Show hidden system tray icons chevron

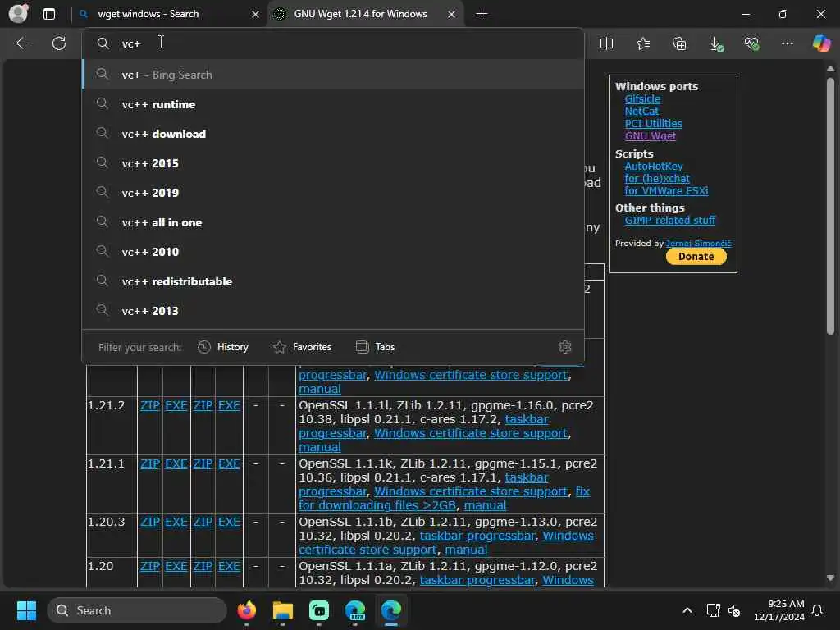click(687, 610)
